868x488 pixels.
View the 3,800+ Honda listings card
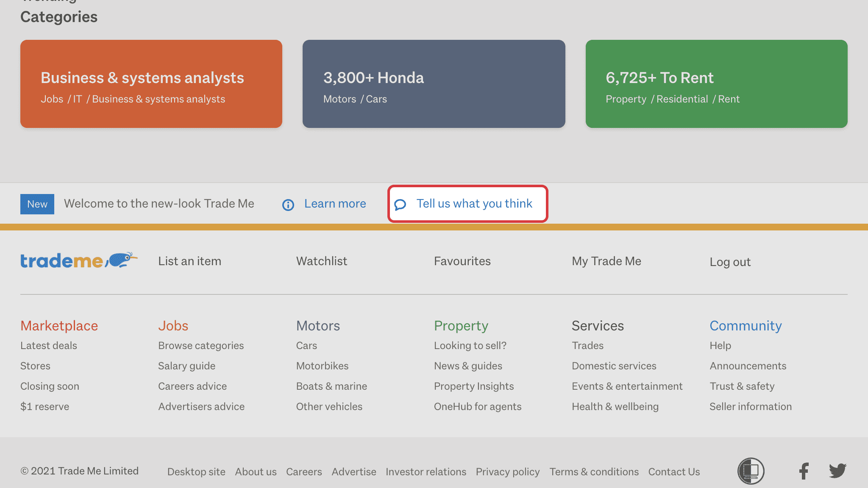[434, 83]
